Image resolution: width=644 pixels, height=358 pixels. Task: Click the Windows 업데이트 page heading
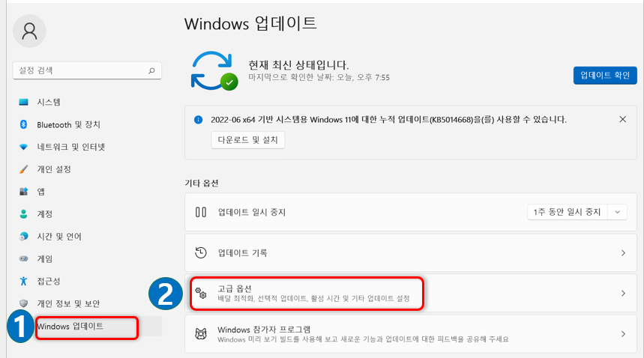pos(250,23)
